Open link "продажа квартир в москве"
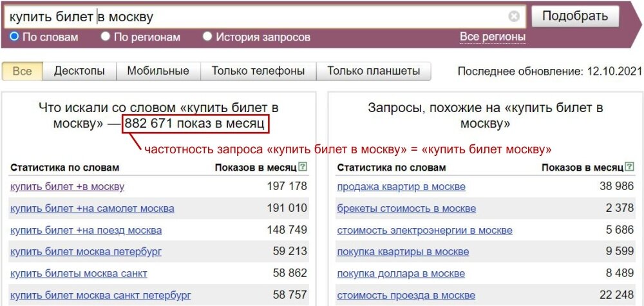644x306 pixels. (x=401, y=187)
